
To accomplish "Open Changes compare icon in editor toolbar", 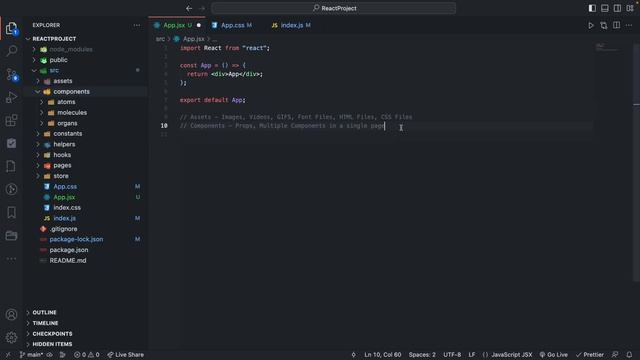I will tap(604, 25).
